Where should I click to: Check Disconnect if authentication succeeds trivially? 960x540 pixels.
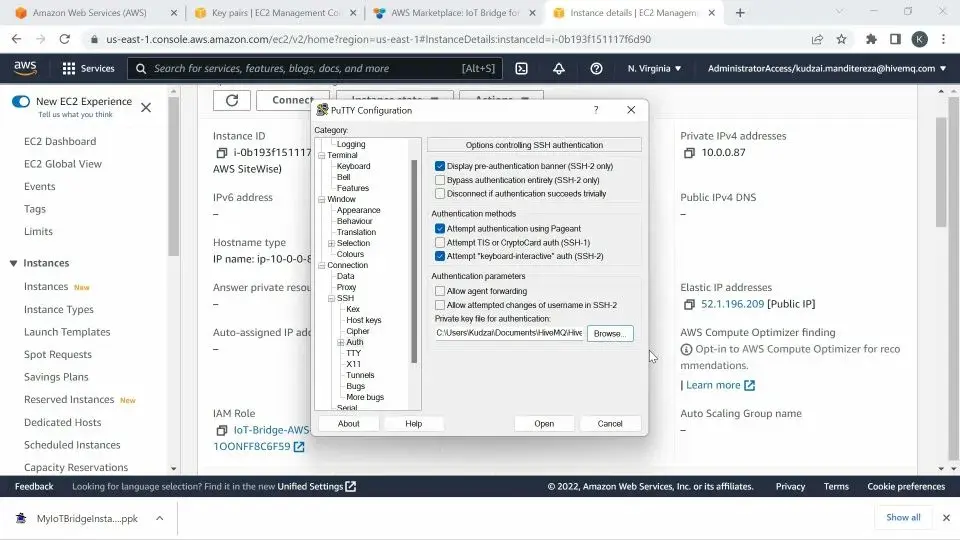[x=440, y=193]
